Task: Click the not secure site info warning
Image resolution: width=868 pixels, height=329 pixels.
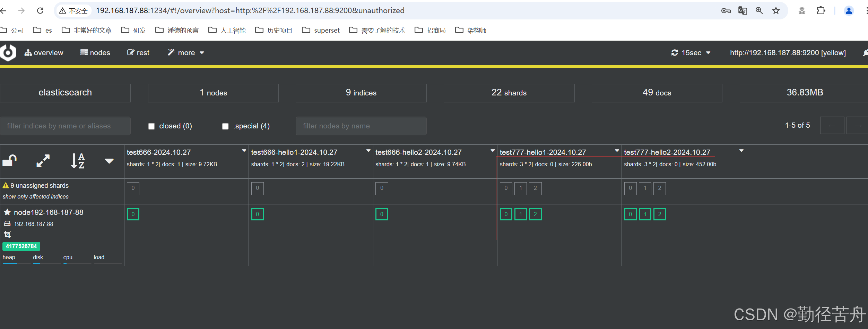Action: (73, 11)
